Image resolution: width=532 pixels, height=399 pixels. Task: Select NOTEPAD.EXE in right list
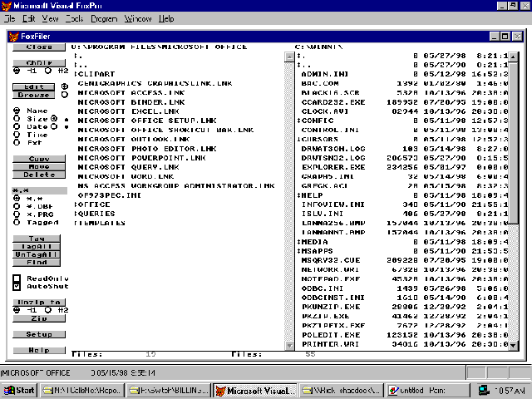(331, 279)
